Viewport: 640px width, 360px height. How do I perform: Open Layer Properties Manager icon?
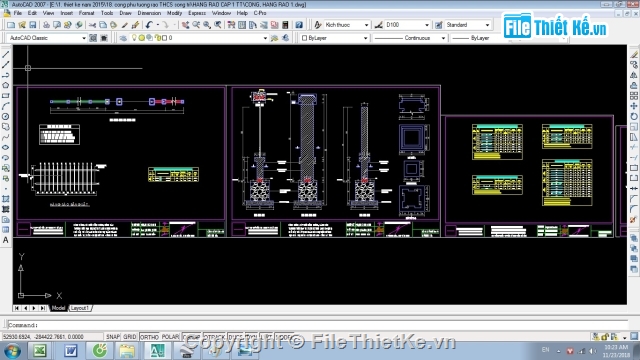pos(123,38)
